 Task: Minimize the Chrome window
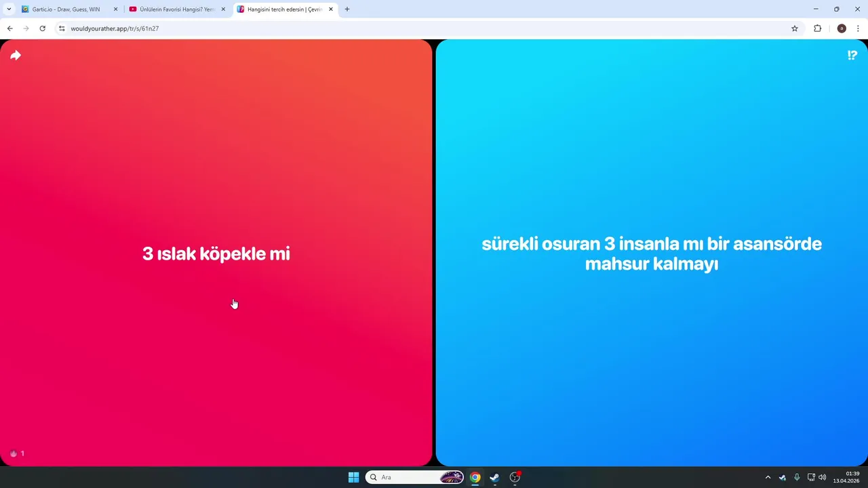(816, 9)
